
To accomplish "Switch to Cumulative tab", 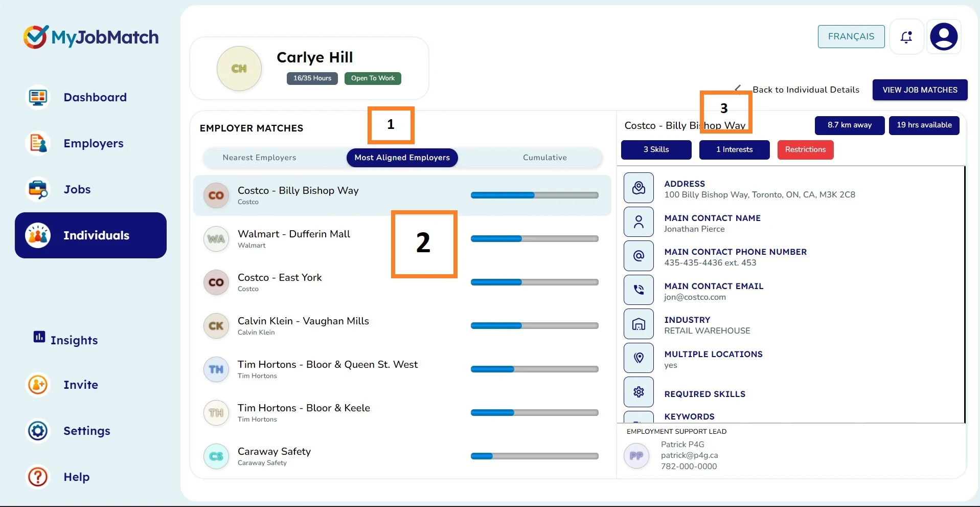I will pos(545,158).
